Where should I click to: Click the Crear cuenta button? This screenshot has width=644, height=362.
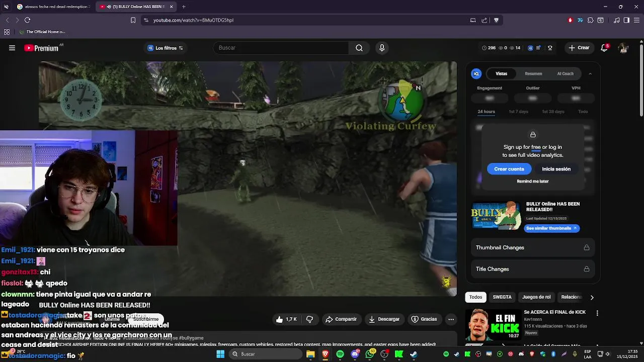point(509,169)
